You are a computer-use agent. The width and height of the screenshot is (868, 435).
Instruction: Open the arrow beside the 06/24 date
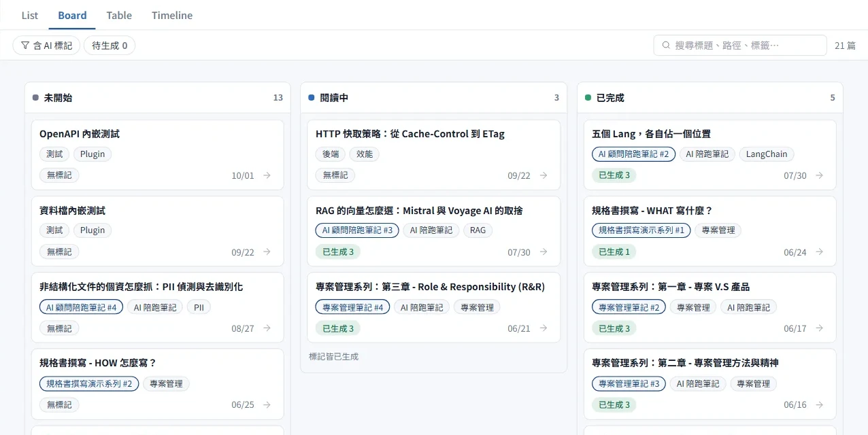(x=820, y=251)
